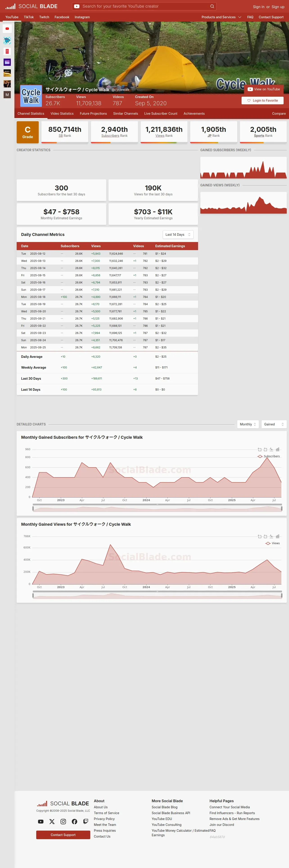Click zoom reset icon on views chart
The width and height of the screenshot is (289, 868).
coord(265,536)
